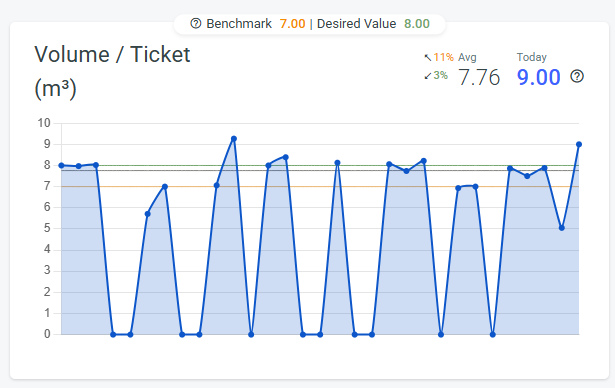
Task: Click the Today label
Action: pos(531,57)
